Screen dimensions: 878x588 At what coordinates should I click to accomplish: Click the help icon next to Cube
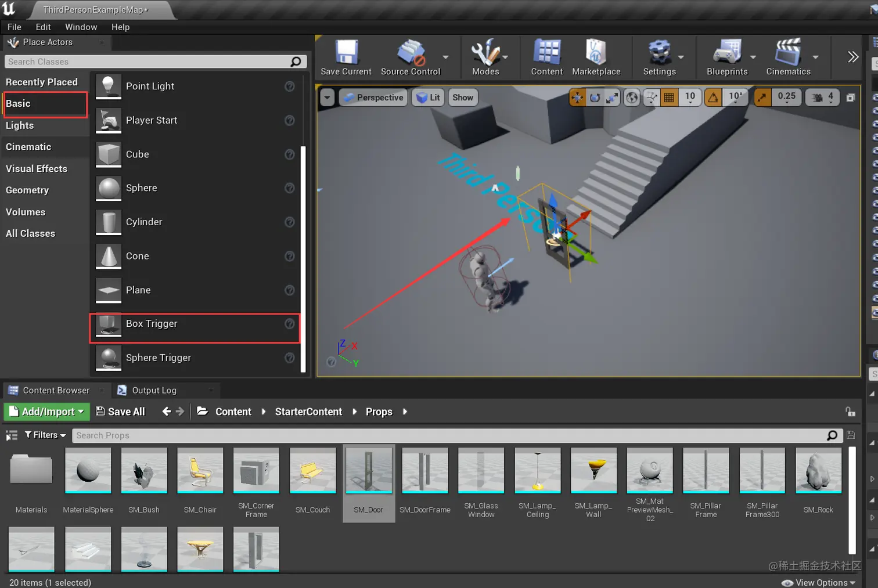click(290, 154)
